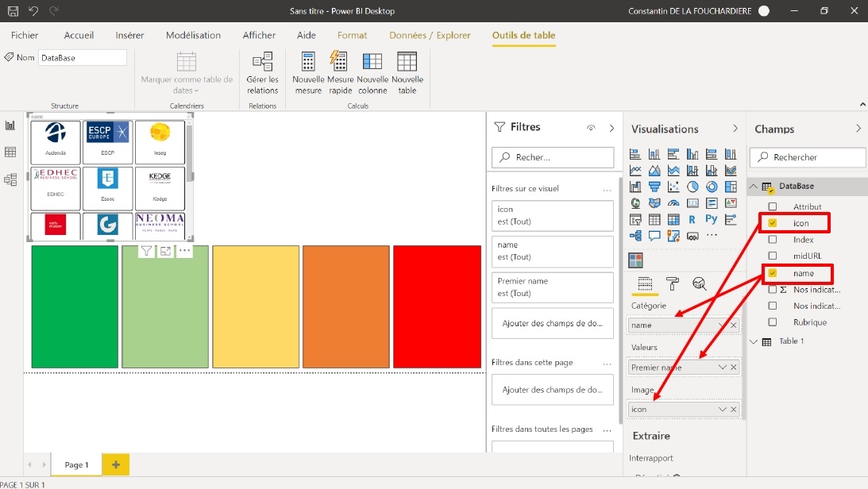The image size is (868, 489).
Task: Open the Format ribbon tab
Action: (352, 35)
